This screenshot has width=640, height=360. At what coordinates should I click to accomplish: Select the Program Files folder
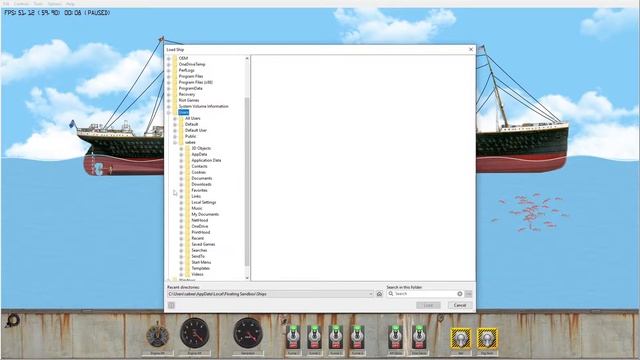(191, 76)
